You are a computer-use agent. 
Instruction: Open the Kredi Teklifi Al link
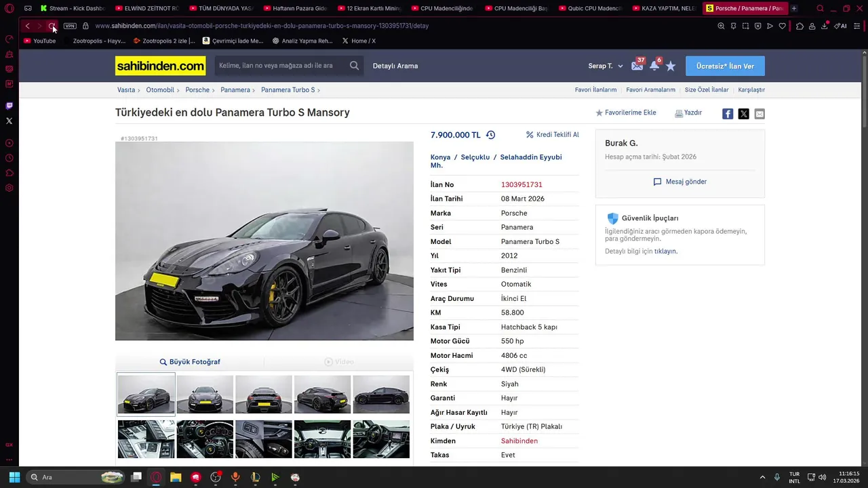point(552,135)
